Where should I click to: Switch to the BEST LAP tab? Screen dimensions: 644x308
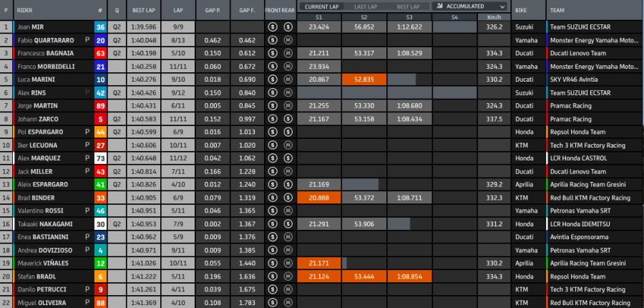point(409,6)
